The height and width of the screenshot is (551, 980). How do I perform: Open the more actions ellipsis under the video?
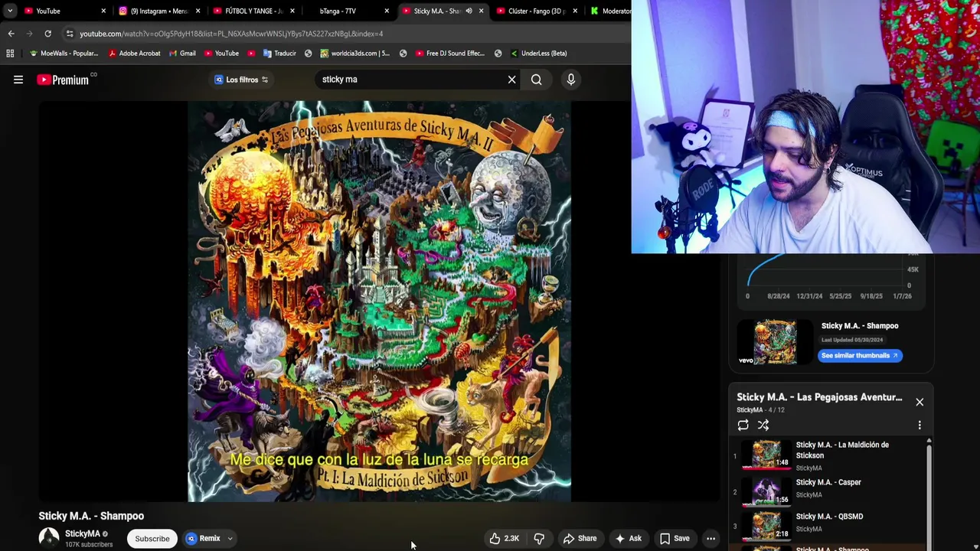click(710, 538)
